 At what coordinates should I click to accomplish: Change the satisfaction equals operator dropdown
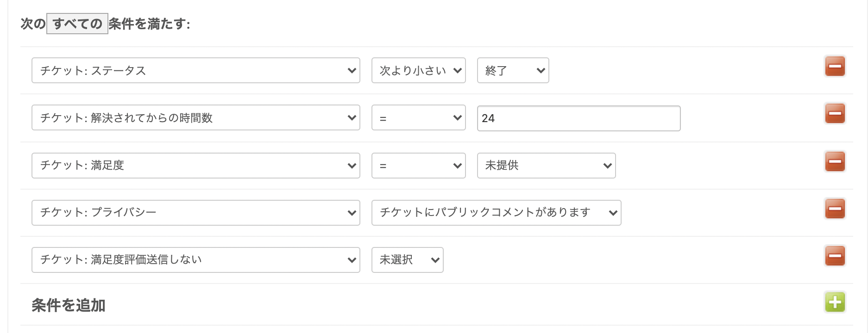418,166
